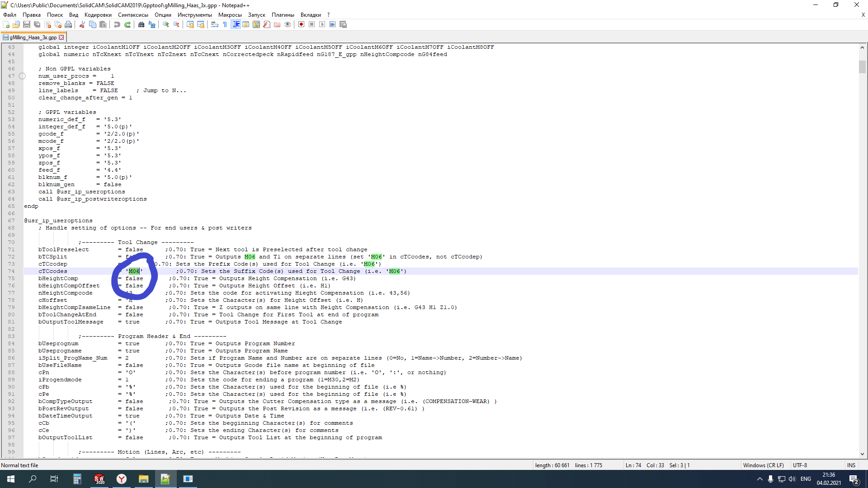Open Windows Start menu
Image resolution: width=868 pixels, height=488 pixels.
click(11, 479)
